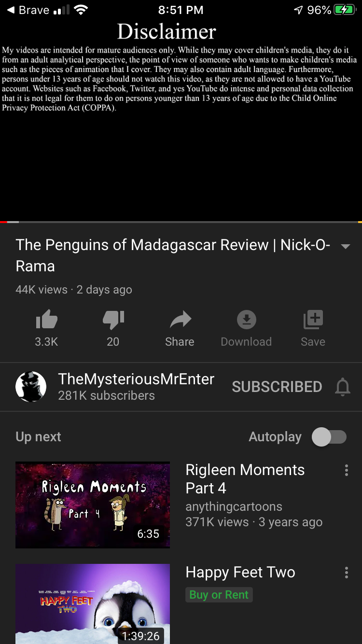Open the TheMysteriousMrEnter channel name
Viewport: 362px width, 644px height.
[136, 379]
